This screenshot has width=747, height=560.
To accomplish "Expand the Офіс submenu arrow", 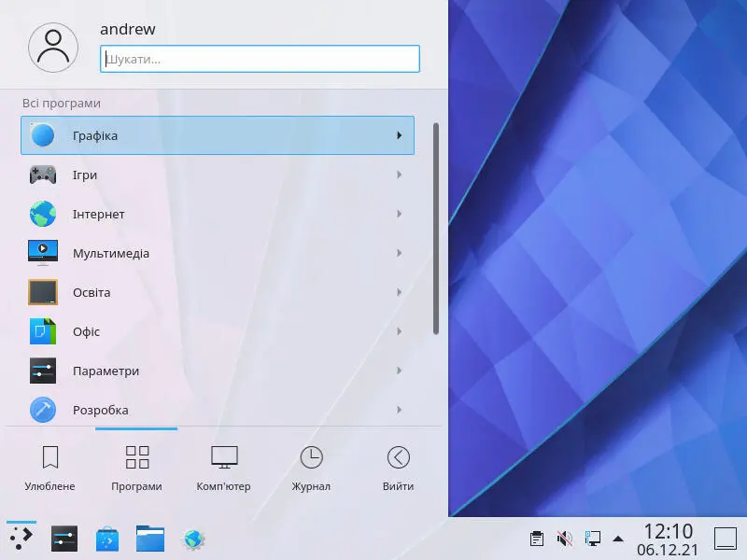I will [x=400, y=331].
